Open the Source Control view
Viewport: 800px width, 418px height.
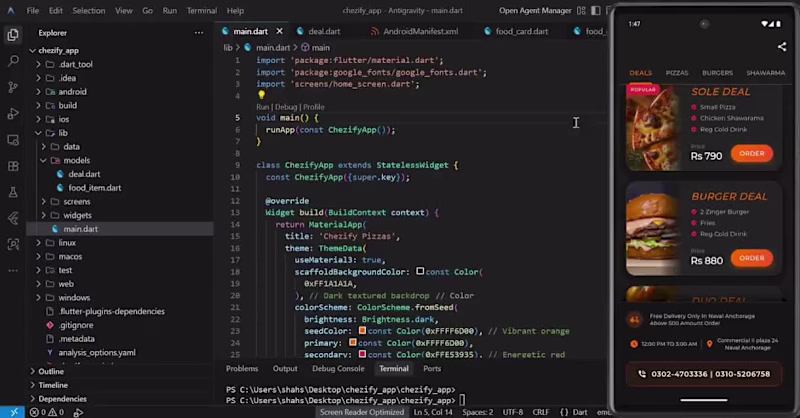[13, 87]
